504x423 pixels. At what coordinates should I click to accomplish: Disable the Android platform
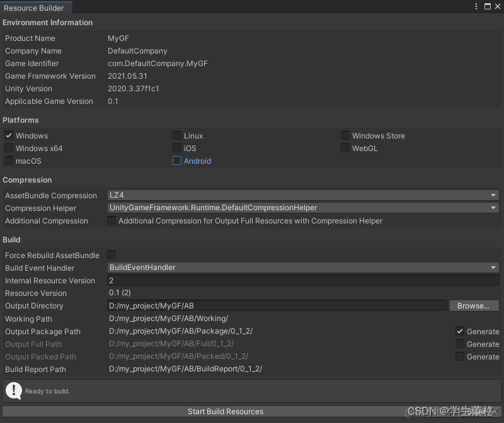pos(177,161)
